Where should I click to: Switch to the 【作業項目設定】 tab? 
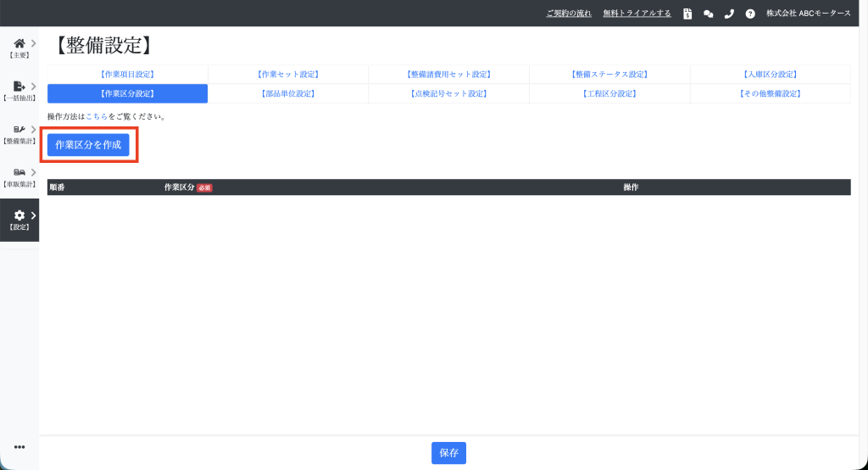(x=127, y=75)
